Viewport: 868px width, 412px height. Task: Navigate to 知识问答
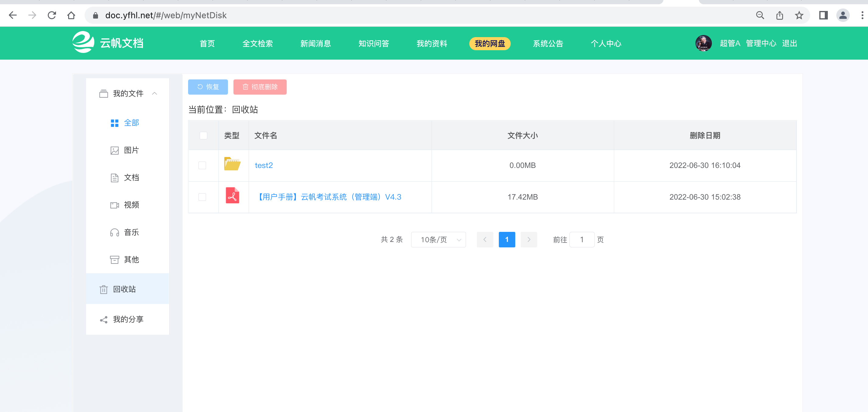click(x=374, y=44)
